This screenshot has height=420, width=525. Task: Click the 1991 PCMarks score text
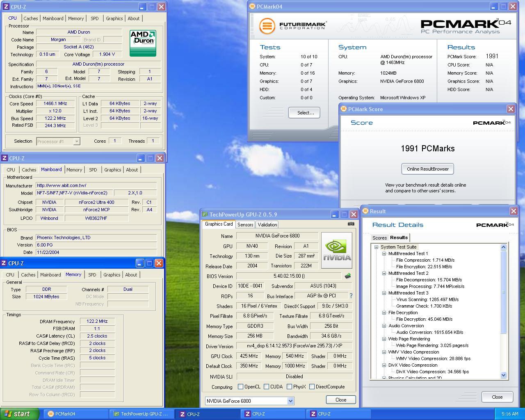click(427, 148)
